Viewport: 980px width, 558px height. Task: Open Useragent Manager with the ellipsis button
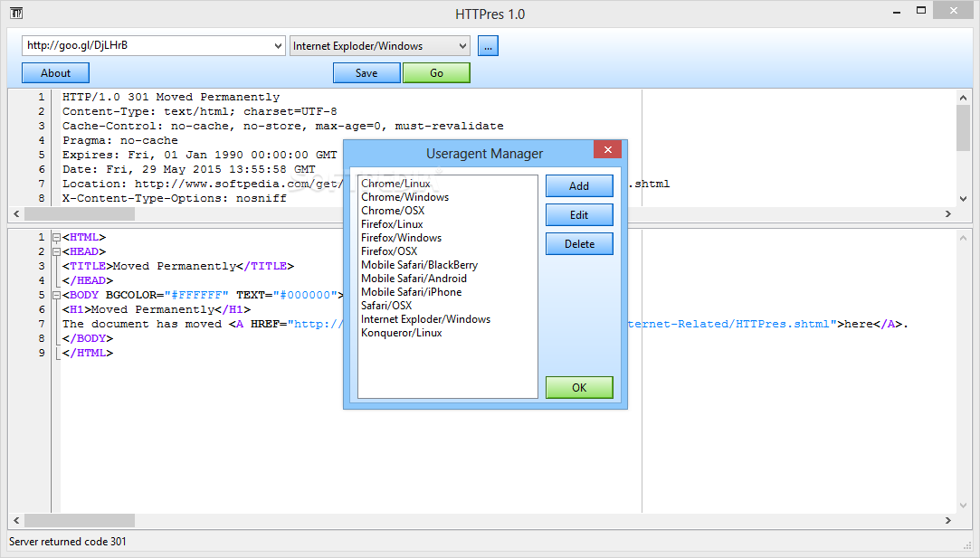click(x=488, y=45)
